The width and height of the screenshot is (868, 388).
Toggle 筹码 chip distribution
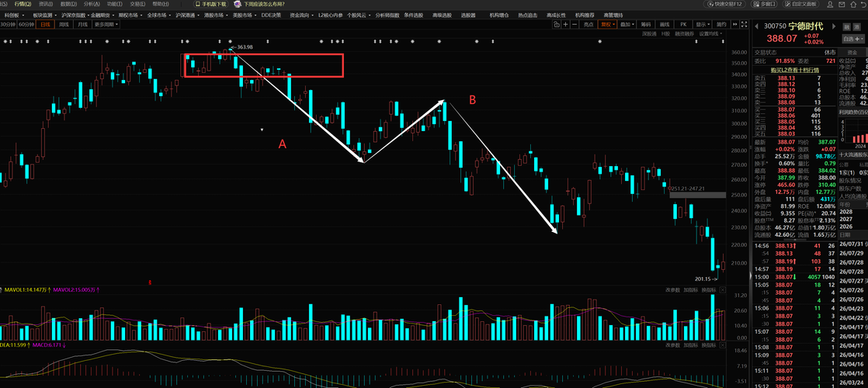point(646,24)
